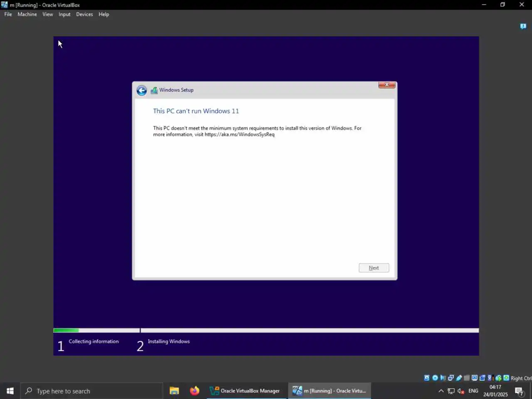Open File Explorer from the taskbar

(174, 391)
